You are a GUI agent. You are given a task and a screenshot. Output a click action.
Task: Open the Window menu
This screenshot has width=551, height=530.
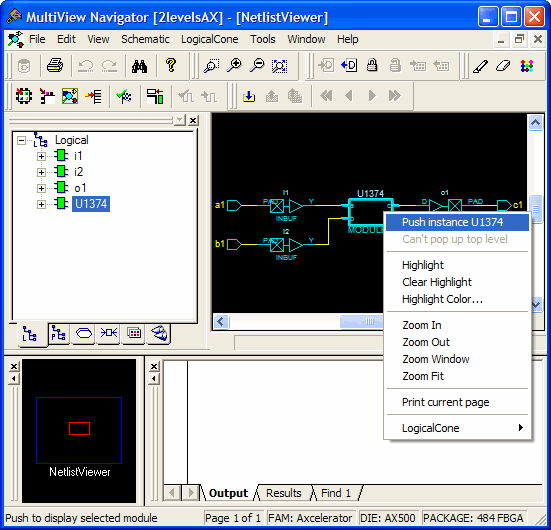306,39
